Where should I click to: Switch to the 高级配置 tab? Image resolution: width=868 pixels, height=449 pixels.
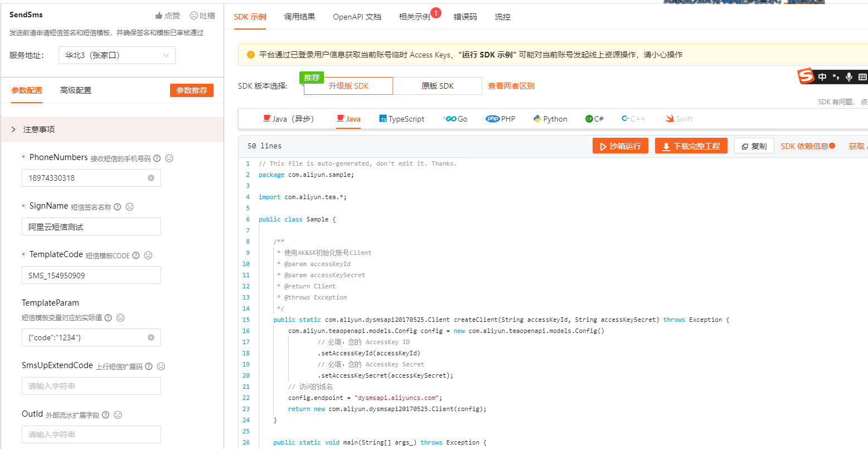[76, 90]
